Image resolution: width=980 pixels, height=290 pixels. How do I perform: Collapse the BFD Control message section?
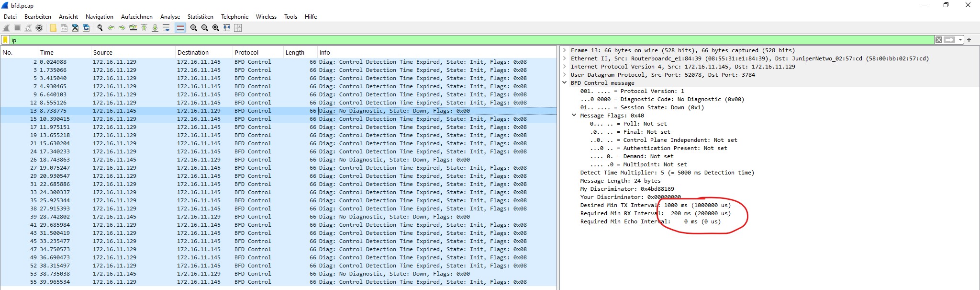point(565,83)
